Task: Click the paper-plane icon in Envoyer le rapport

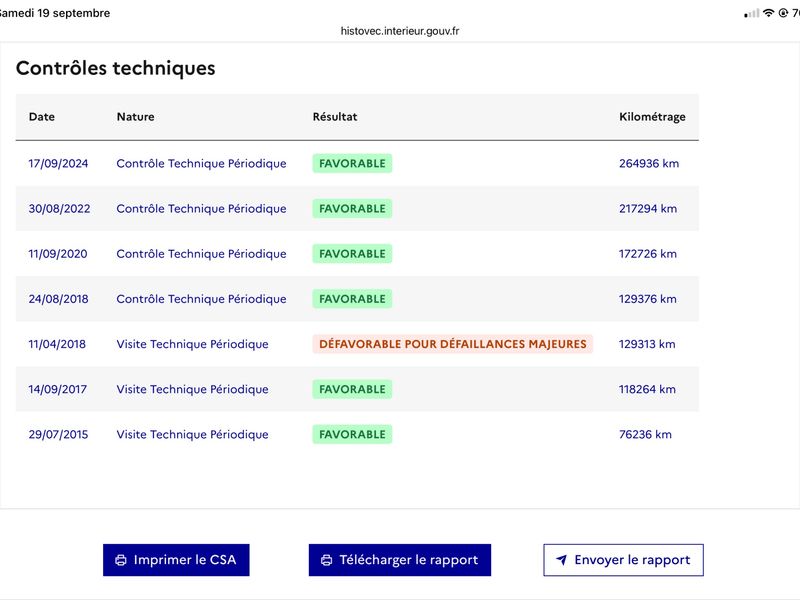Action: (561, 560)
